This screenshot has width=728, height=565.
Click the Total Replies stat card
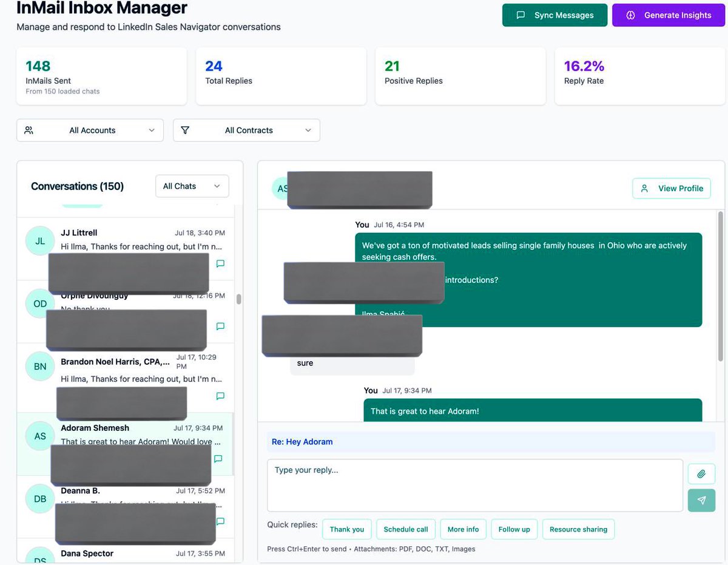coord(281,76)
